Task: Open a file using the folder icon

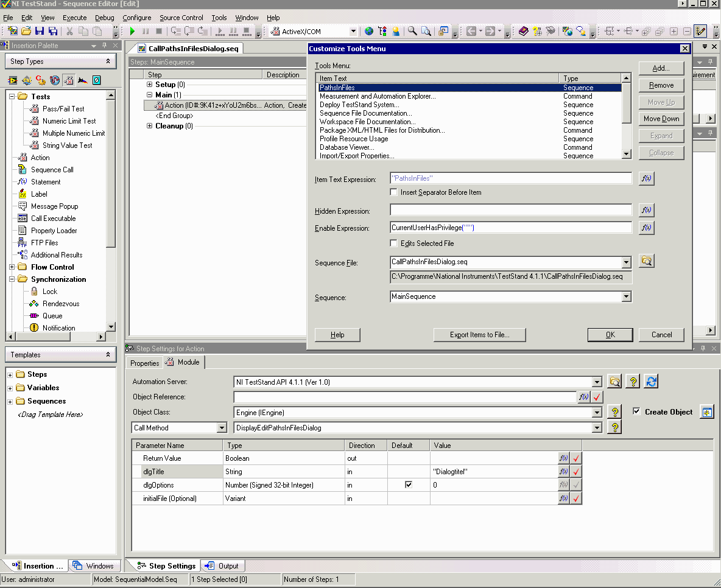Action: (x=26, y=31)
